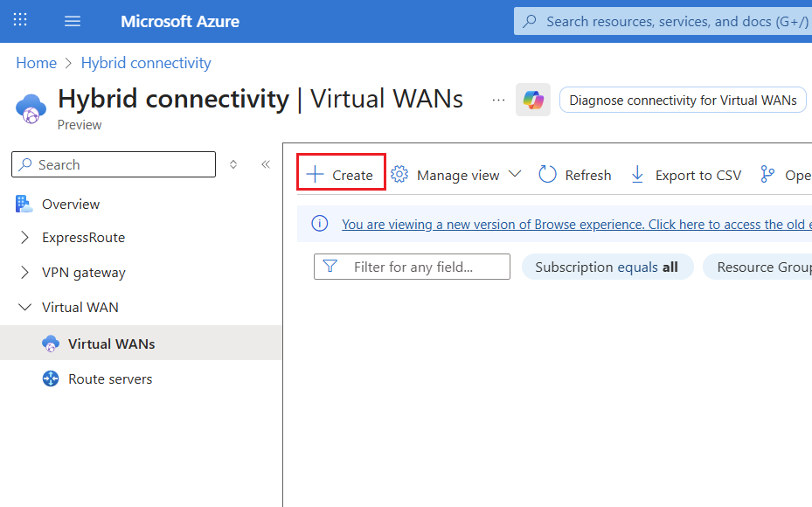Viewport: 812px width, 507px height.
Task: Click the Copilot icon button
Action: [533, 100]
